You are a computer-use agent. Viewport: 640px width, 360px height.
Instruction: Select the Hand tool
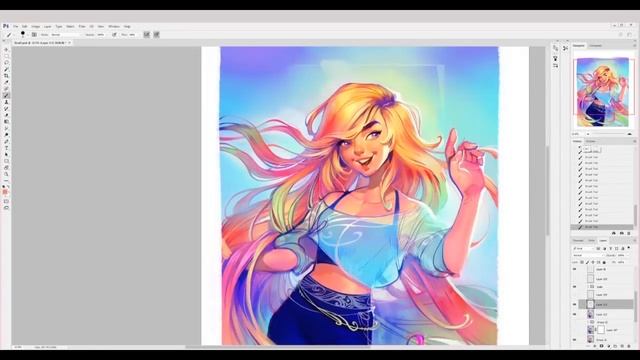click(6, 167)
